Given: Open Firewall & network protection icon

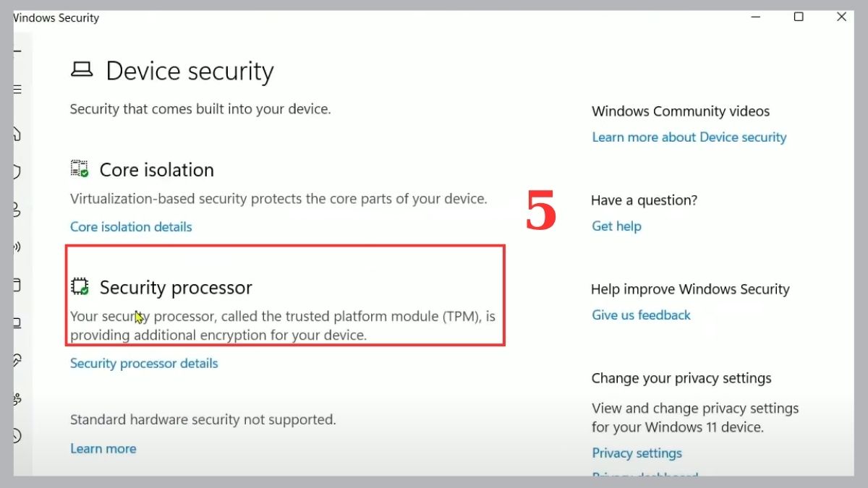Looking at the screenshot, I should 17,247.
